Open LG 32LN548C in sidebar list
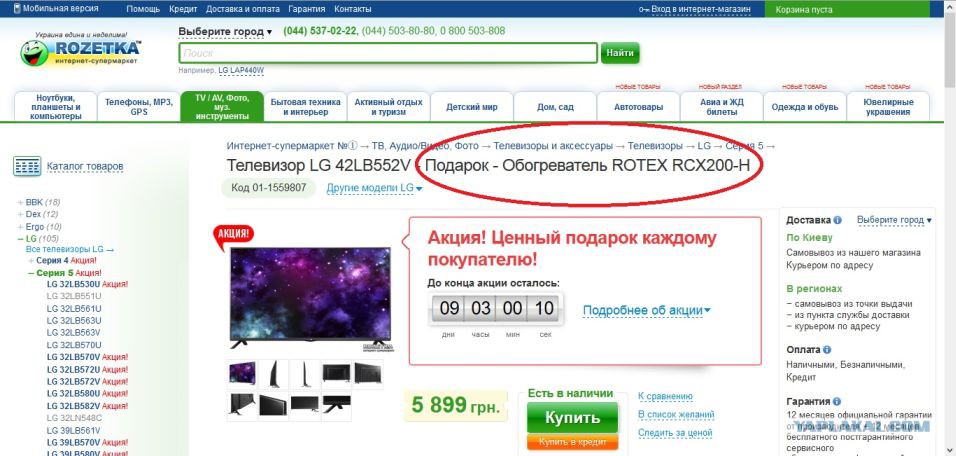The width and height of the screenshot is (956, 456). tap(74, 418)
